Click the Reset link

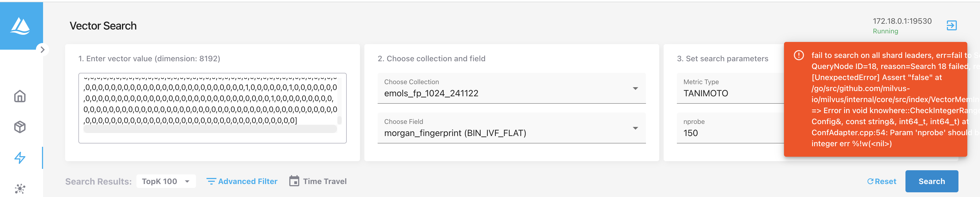882,181
